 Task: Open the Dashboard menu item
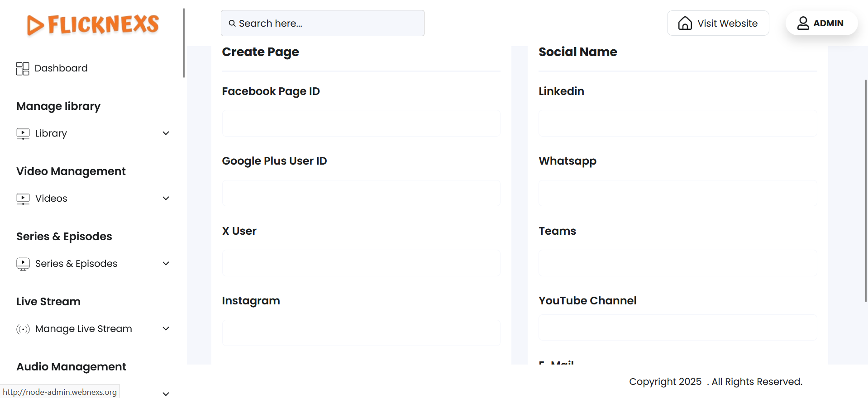61,68
